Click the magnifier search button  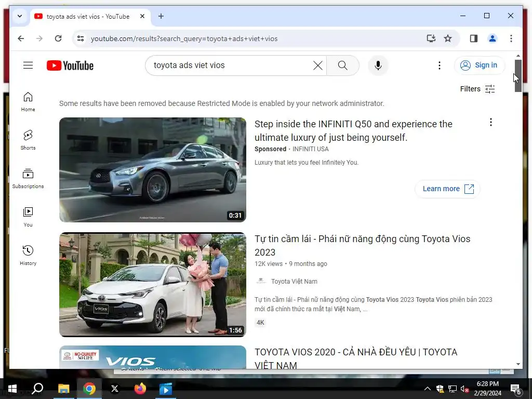coord(343,65)
